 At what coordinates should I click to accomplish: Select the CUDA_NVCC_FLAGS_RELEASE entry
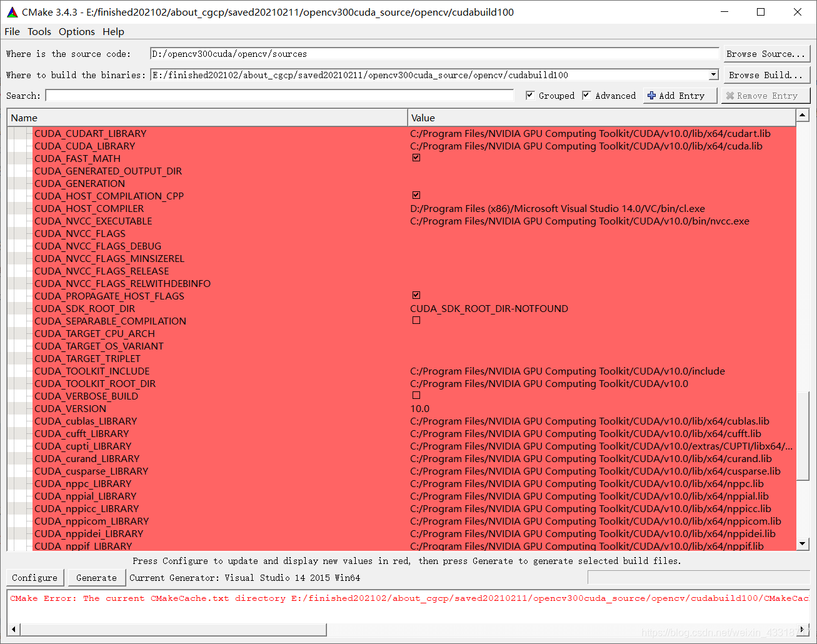[101, 271]
